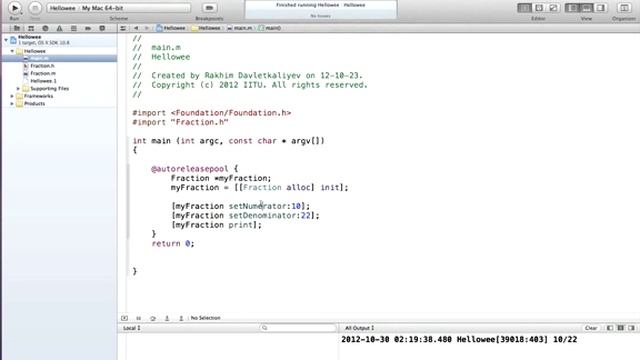
Task: Click the activity status display
Action: [x=320, y=9]
